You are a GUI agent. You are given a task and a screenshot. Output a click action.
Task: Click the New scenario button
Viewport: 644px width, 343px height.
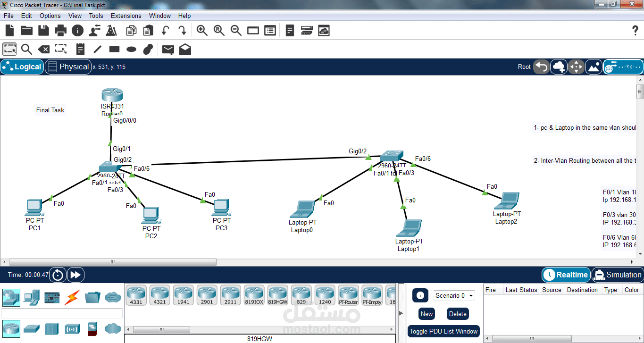coord(427,314)
